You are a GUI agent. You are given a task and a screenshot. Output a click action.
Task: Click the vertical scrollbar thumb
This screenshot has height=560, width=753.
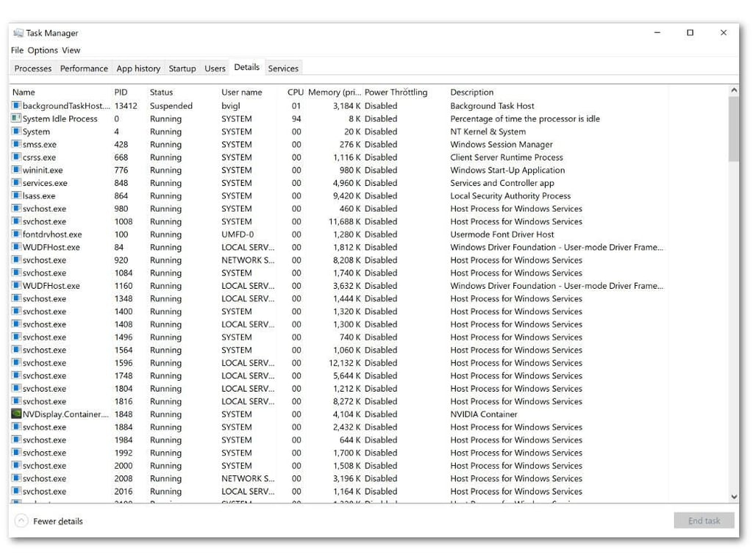(733, 129)
